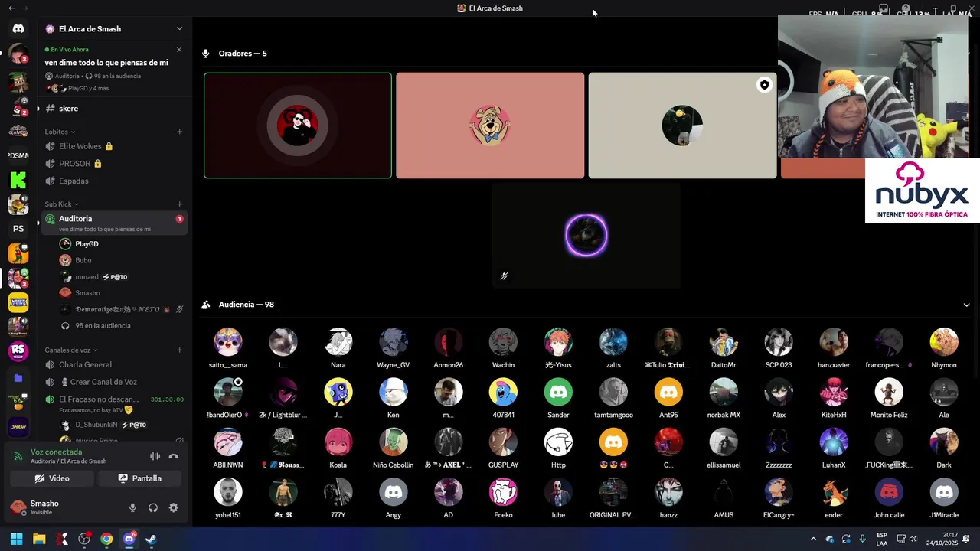Screen dimensions: 980x551
Task: Click audience member ender avatar
Action: coord(834,492)
